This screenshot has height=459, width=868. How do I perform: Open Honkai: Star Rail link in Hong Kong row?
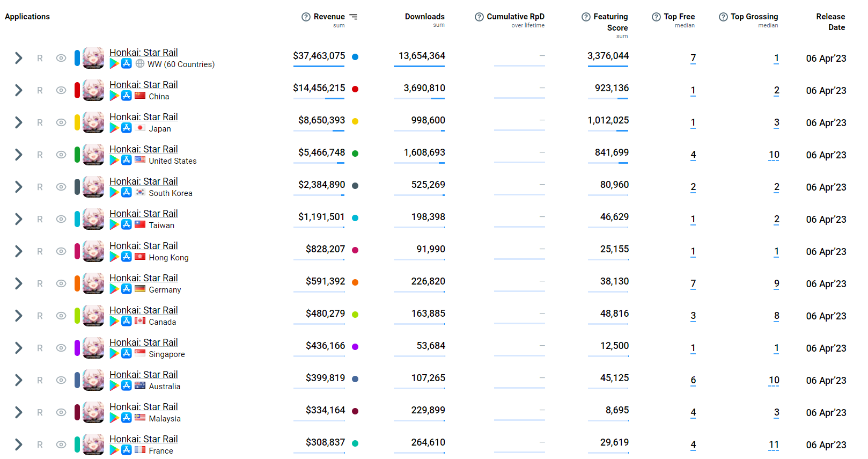[x=144, y=246]
